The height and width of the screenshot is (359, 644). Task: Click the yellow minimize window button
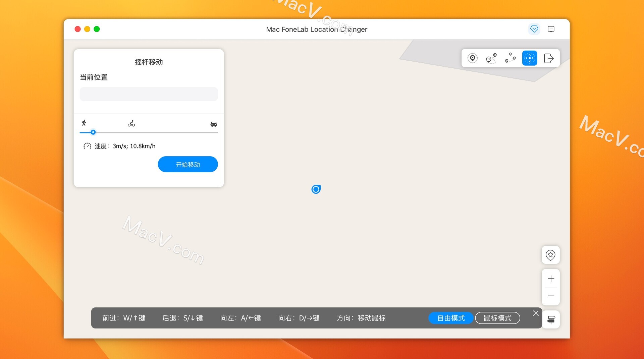click(x=87, y=29)
